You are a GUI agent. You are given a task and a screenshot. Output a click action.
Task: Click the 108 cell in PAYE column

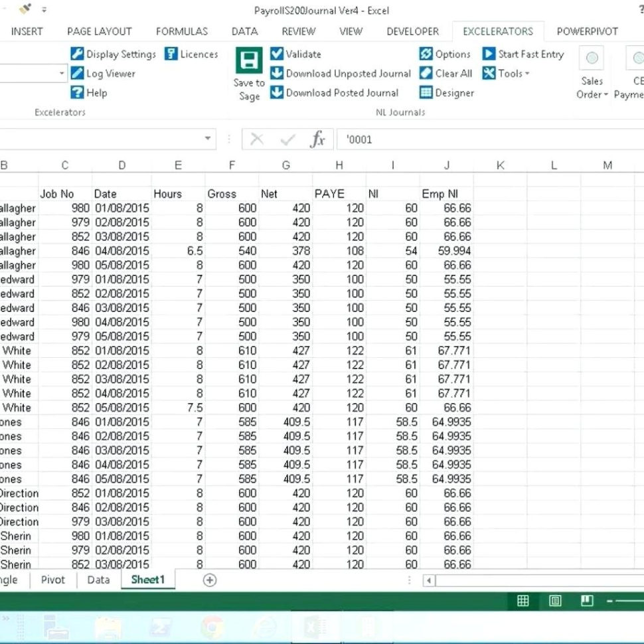point(339,250)
